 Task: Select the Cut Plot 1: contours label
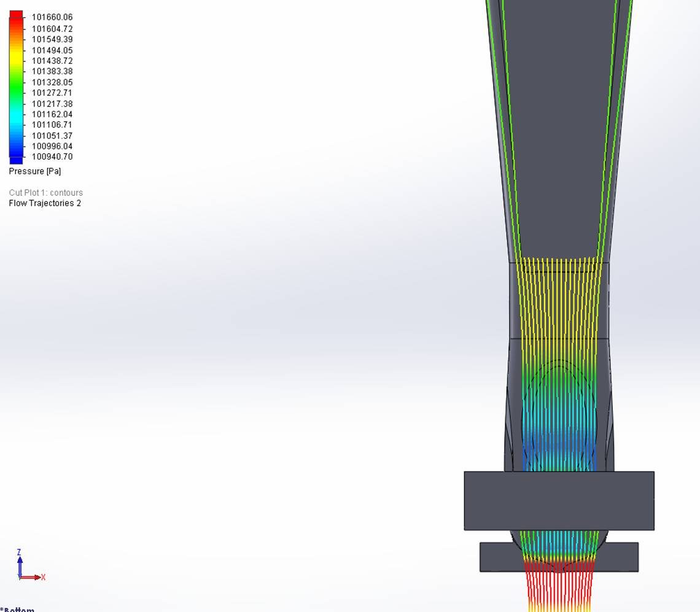tap(45, 192)
